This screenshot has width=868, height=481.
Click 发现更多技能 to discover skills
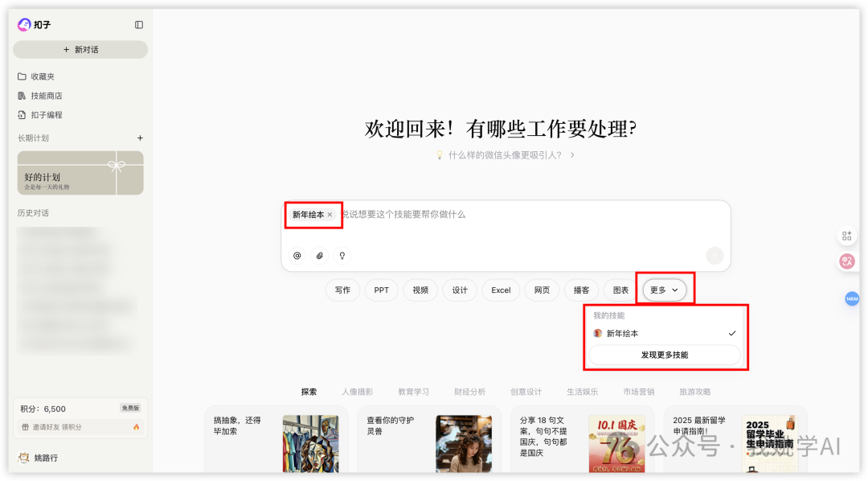pyautogui.click(x=665, y=355)
